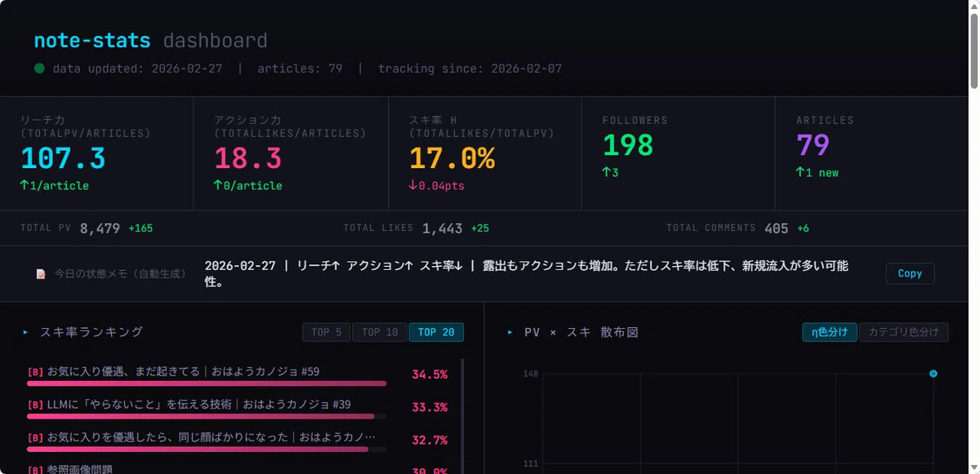Image resolution: width=980 pixels, height=474 pixels.
Task: Click the +25 likes increase
Action: click(x=480, y=228)
